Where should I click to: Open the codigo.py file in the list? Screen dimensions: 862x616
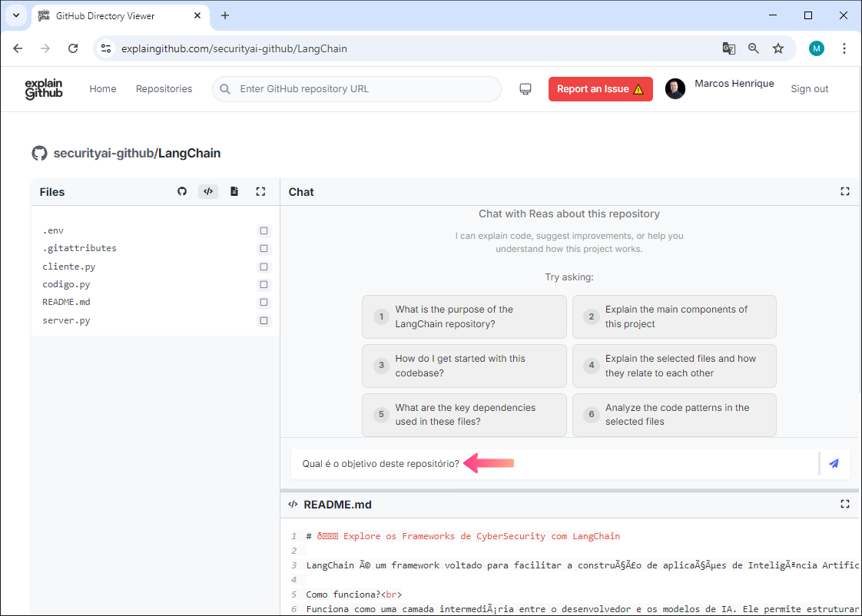[67, 285]
